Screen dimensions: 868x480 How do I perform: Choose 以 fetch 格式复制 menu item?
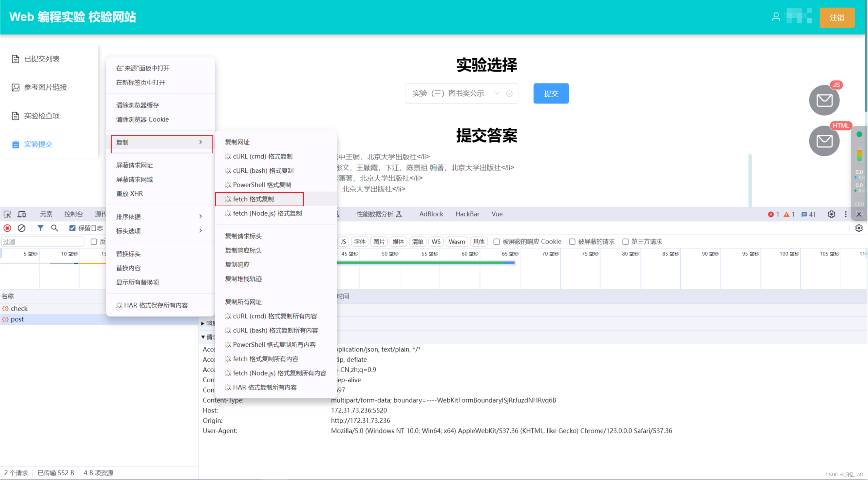(249, 199)
